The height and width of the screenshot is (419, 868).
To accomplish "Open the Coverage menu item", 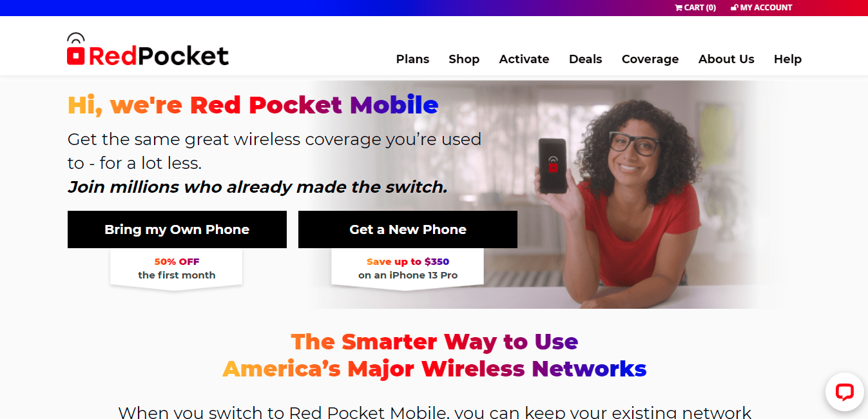I will pyautogui.click(x=650, y=59).
